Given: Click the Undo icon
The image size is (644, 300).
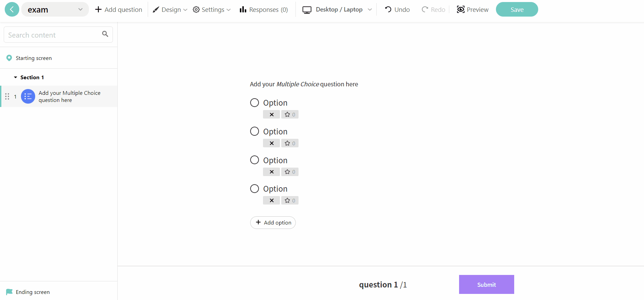Looking at the screenshot, I should [x=388, y=9].
